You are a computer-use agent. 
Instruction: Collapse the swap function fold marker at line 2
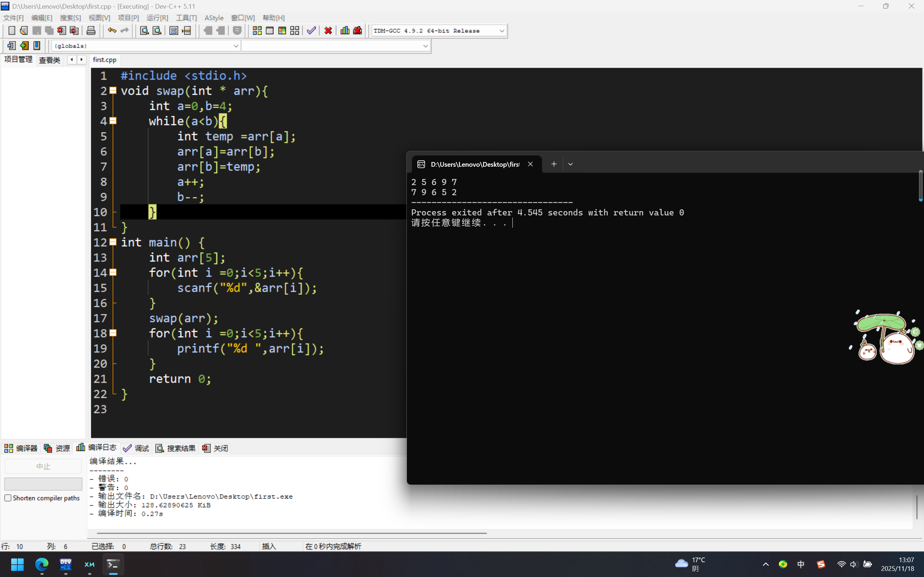(x=113, y=91)
